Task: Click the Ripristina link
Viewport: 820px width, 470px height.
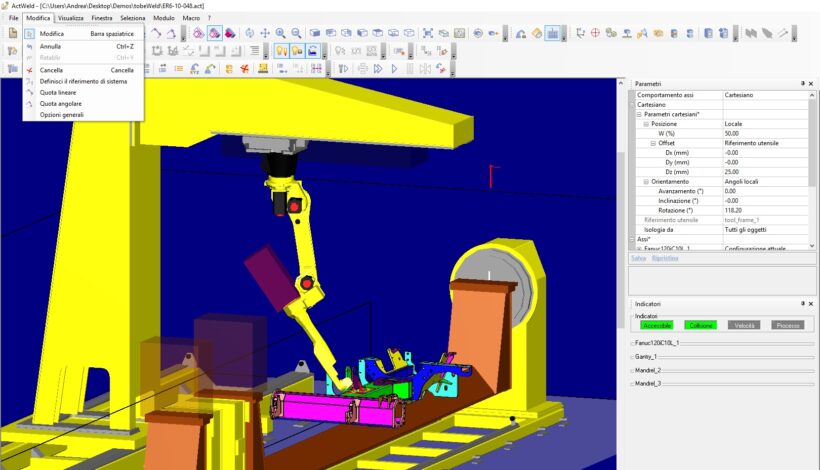Action: point(664,258)
